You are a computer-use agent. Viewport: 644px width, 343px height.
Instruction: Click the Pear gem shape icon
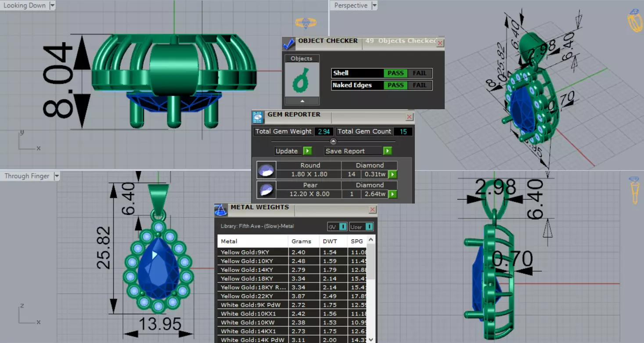[266, 189]
